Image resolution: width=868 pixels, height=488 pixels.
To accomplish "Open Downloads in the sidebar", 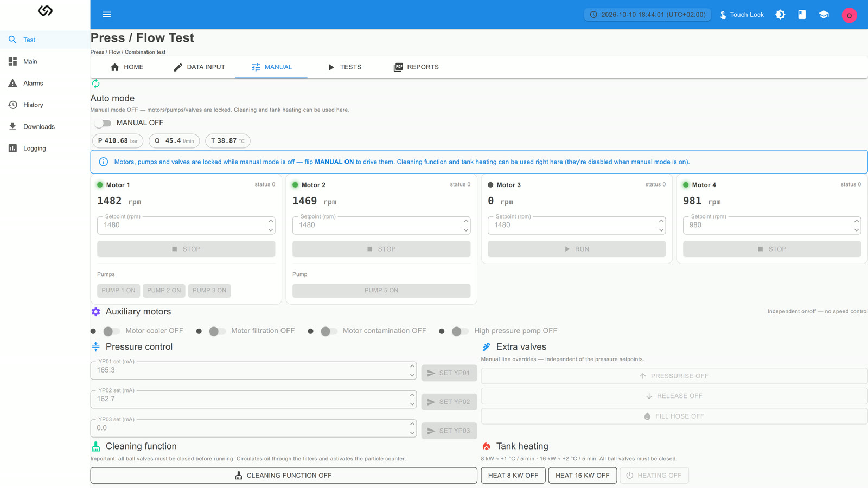I will (45, 127).
